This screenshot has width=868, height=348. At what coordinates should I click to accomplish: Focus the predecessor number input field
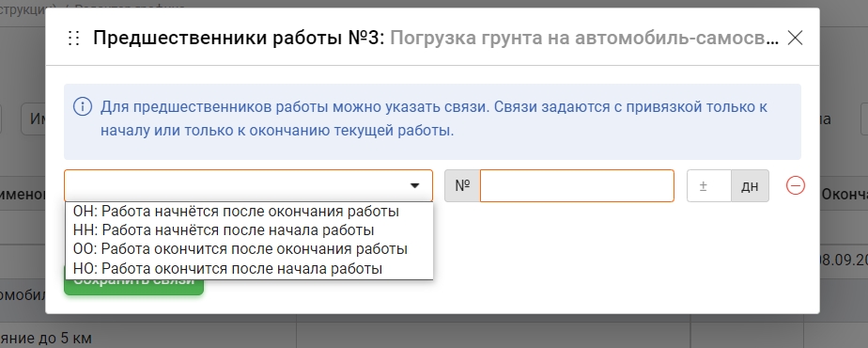click(577, 185)
